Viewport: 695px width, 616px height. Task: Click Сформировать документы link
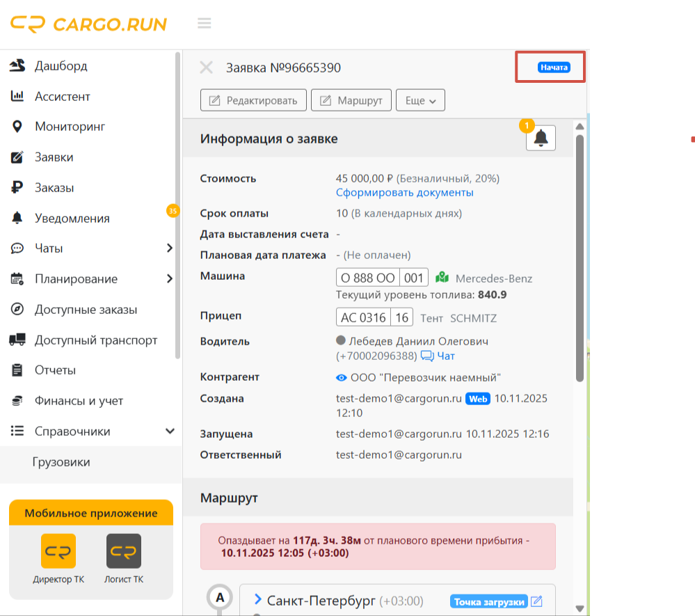pyautogui.click(x=405, y=193)
